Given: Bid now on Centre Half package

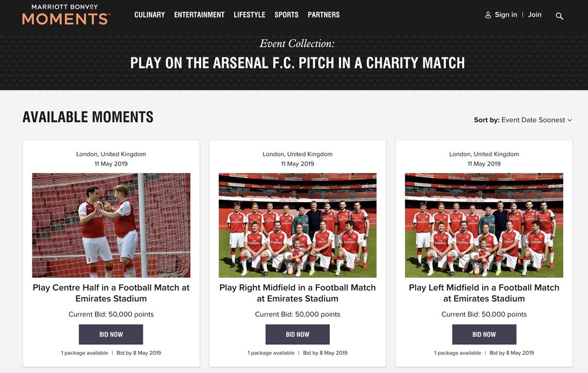Looking at the screenshot, I should (x=111, y=334).
